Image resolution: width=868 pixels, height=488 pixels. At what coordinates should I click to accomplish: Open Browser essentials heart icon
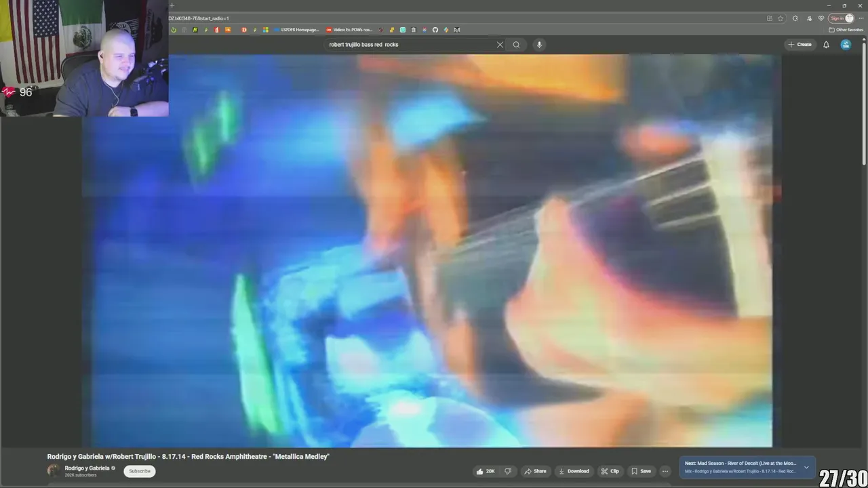[821, 18]
